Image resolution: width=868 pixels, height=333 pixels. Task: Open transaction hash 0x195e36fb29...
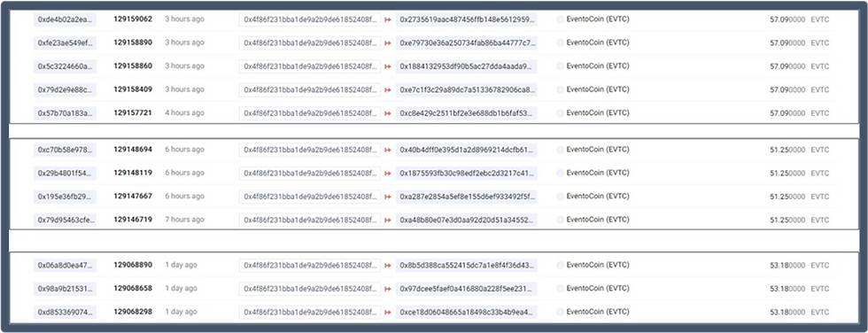tap(65, 197)
